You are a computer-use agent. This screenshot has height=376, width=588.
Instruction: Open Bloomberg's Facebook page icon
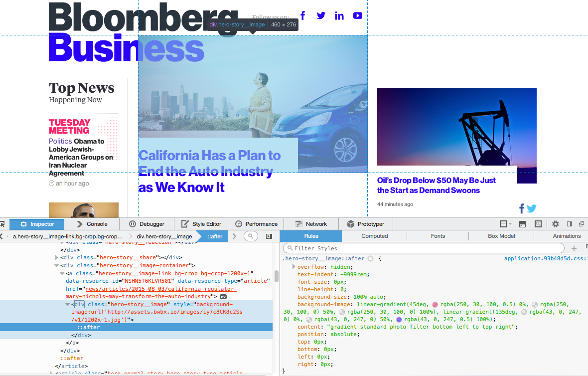[302, 15]
